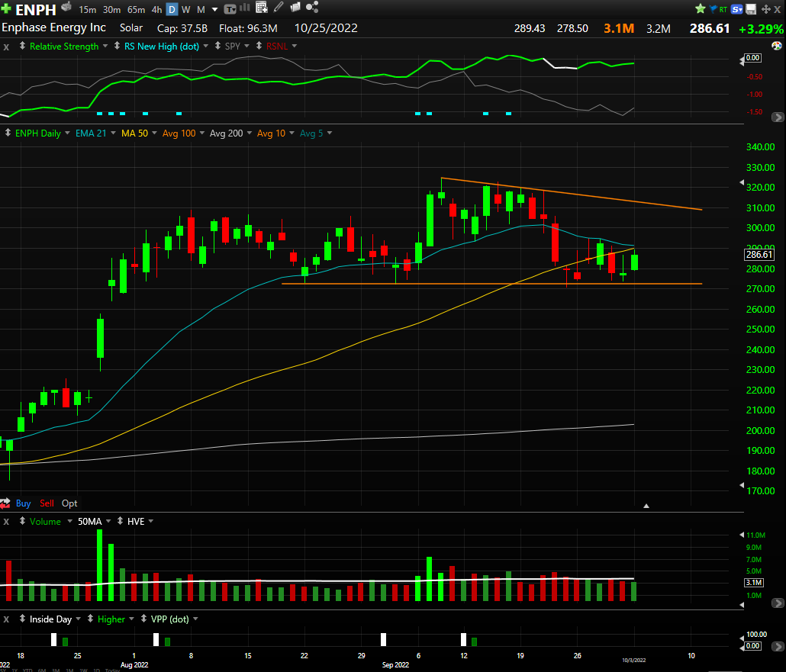Image resolution: width=786 pixels, height=672 pixels.
Task: Open the MA 50 dropdown
Action: pos(154,133)
